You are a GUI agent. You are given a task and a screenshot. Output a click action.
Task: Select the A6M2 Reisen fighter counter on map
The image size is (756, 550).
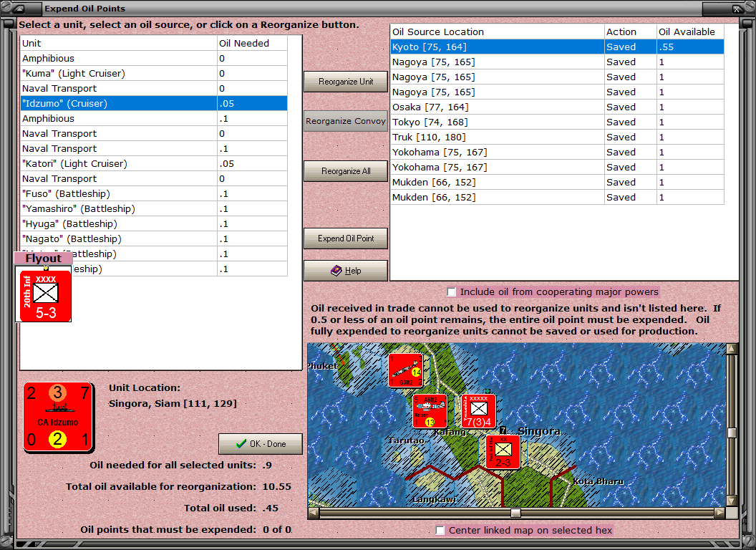(x=430, y=411)
